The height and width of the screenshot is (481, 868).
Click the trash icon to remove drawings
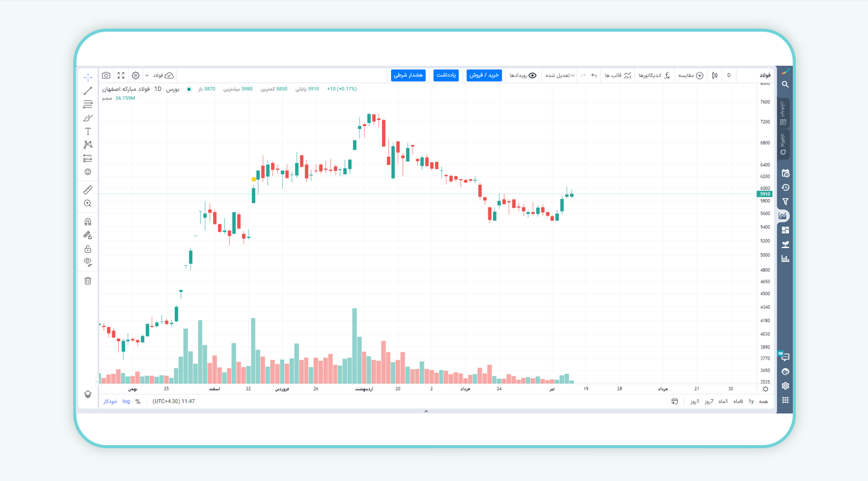[88, 281]
